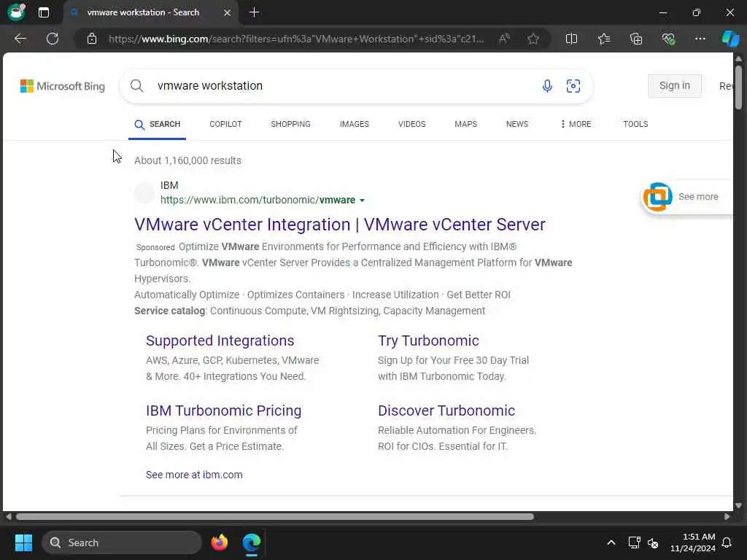747x560 pixels.
Task: Show hidden system tray icons
Action: (x=611, y=542)
